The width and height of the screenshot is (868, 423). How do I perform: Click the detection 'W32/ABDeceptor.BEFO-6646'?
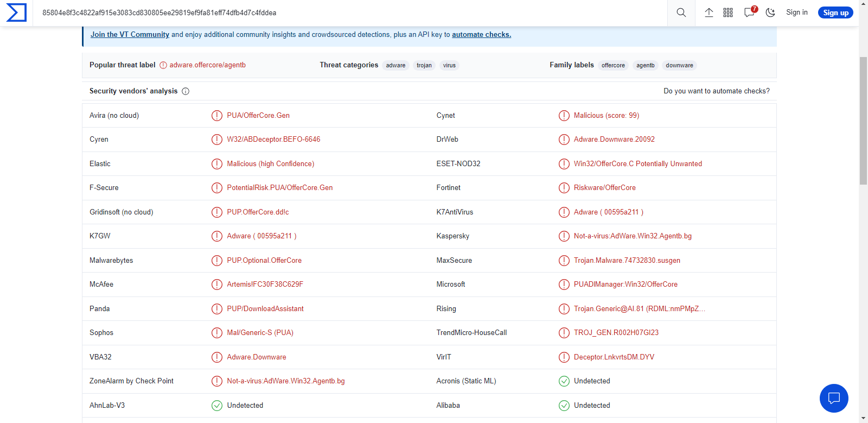click(x=273, y=140)
